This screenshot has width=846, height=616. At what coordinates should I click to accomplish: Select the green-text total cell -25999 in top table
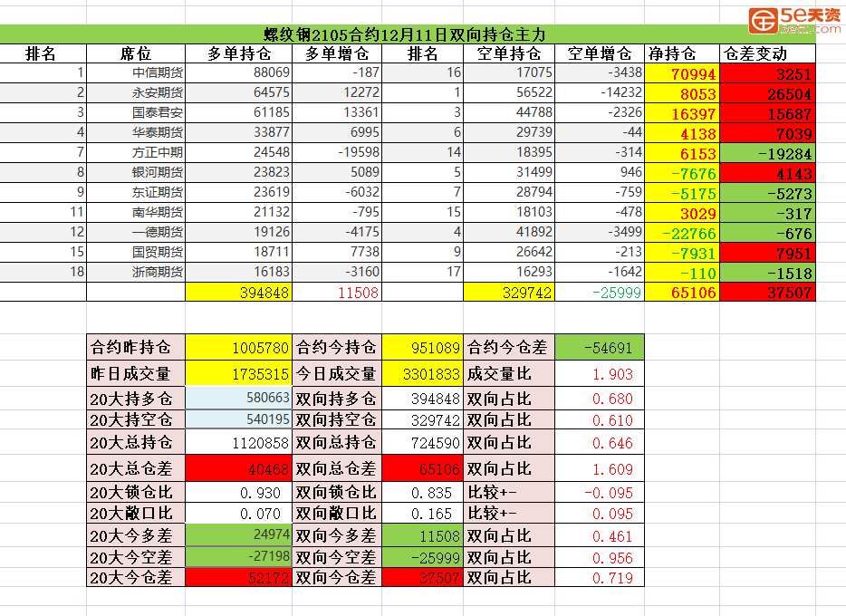(600, 292)
